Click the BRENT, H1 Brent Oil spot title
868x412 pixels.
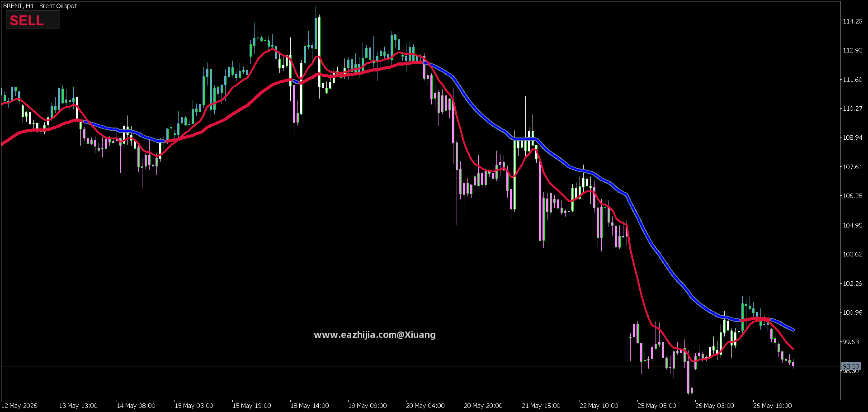click(40, 6)
